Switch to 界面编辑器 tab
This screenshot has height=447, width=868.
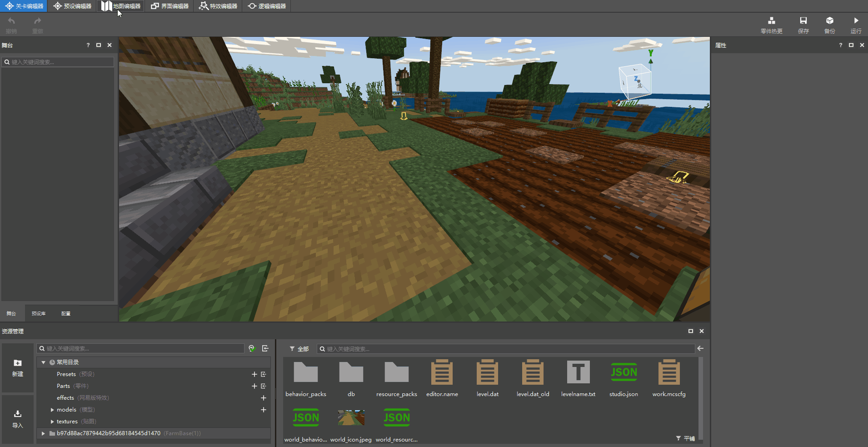170,6
